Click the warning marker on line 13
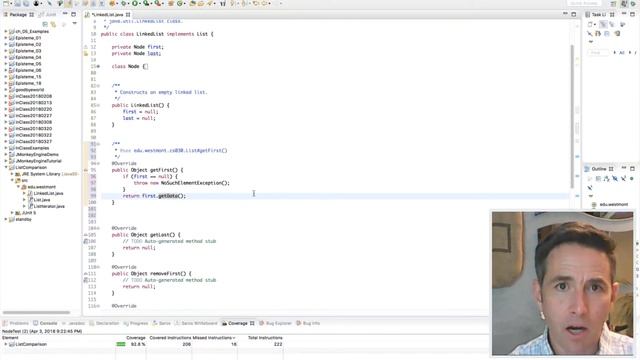The height and width of the screenshot is (360, 640). tap(86, 53)
